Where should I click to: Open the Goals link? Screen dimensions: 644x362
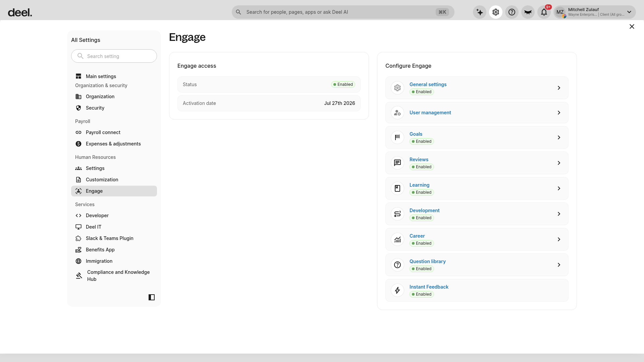[x=416, y=134]
